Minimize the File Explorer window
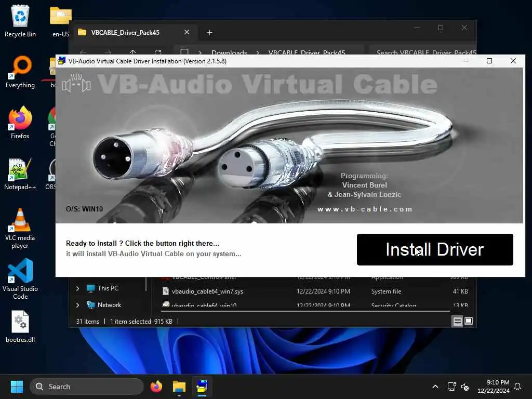Screen dimensions: 532x399 pos(417,28)
